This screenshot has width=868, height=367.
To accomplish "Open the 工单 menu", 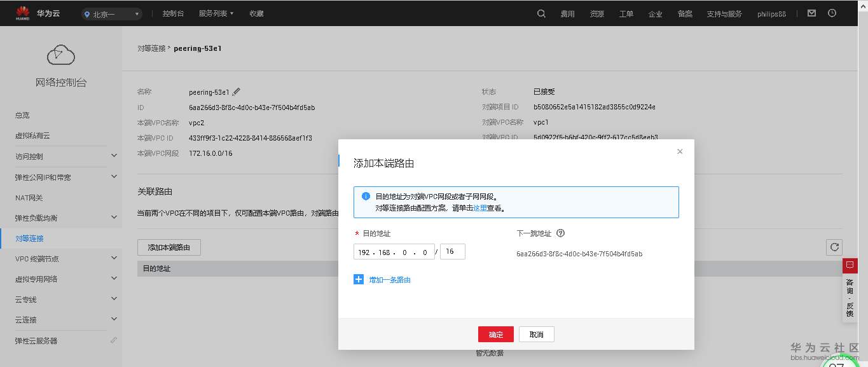I will pos(626,14).
